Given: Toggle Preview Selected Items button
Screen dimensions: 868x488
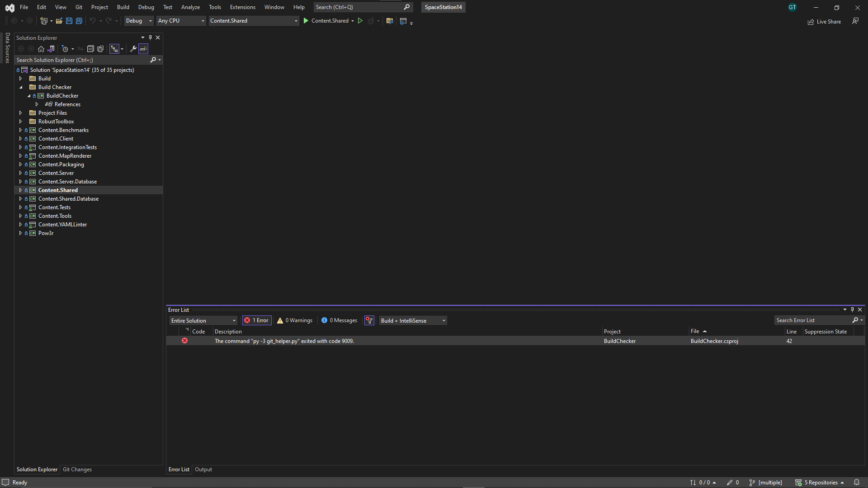Looking at the screenshot, I should point(143,49).
